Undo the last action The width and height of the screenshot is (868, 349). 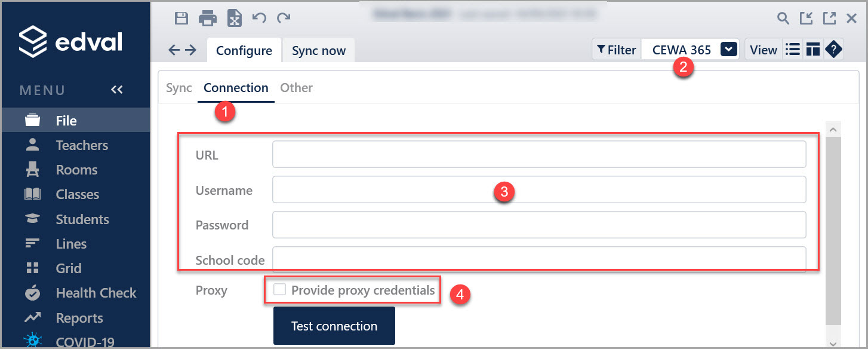pos(259,18)
